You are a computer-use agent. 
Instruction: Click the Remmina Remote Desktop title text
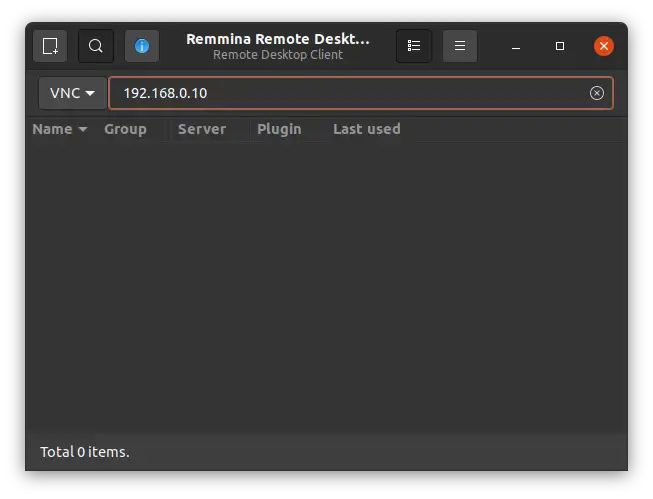tap(278, 39)
